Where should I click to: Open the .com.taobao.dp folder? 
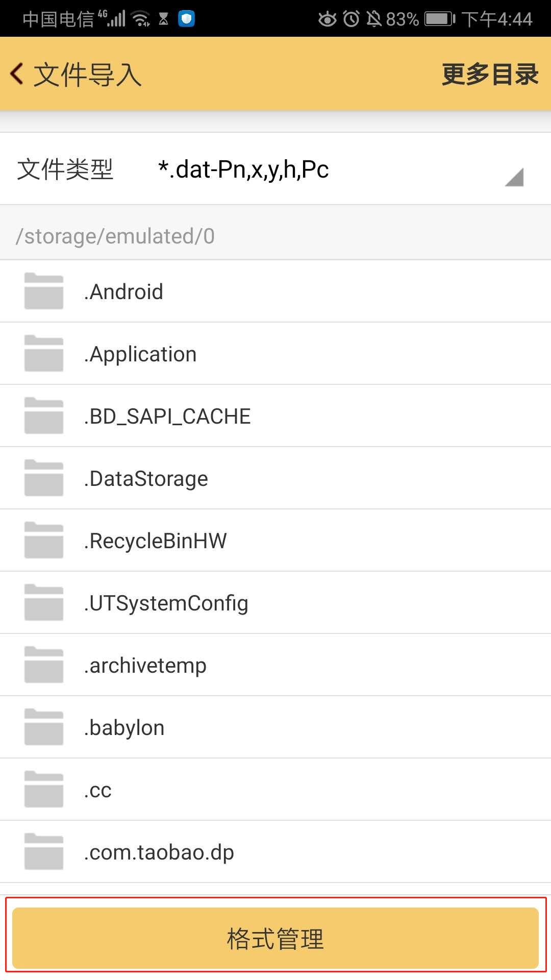(x=159, y=852)
